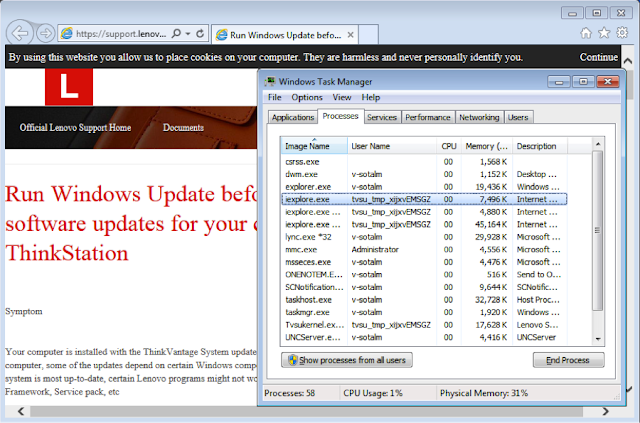Sort by CPU column header
The height and width of the screenshot is (423, 640).
pyautogui.click(x=449, y=146)
